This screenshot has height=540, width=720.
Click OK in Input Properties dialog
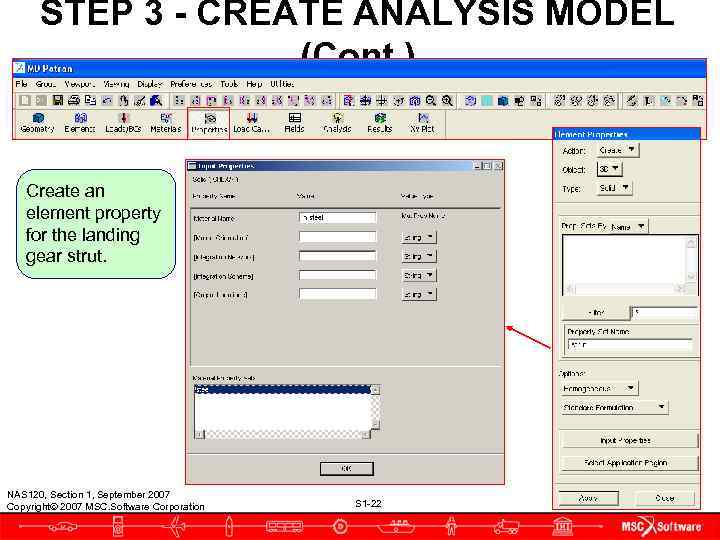(347, 468)
